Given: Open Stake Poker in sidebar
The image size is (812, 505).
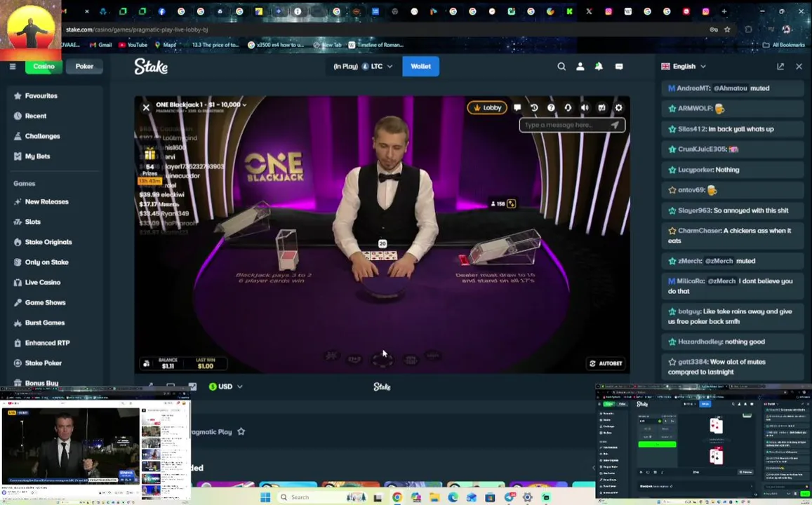Looking at the screenshot, I should (x=43, y=363).
